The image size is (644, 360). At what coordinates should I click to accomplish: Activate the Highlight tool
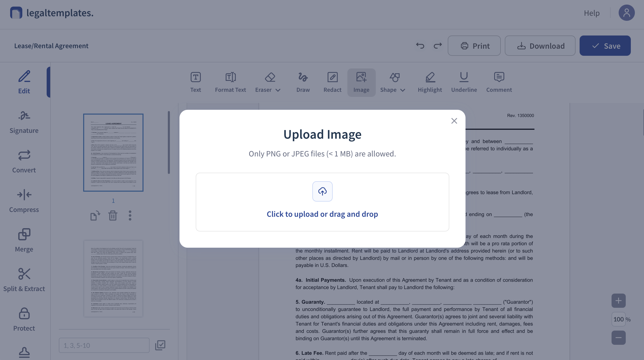(430, 82)
